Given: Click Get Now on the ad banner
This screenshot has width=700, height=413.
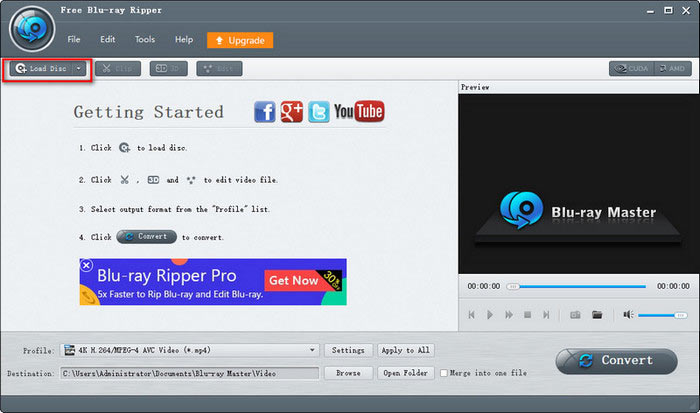Looking at the screenshot, I should pos(293,280).
